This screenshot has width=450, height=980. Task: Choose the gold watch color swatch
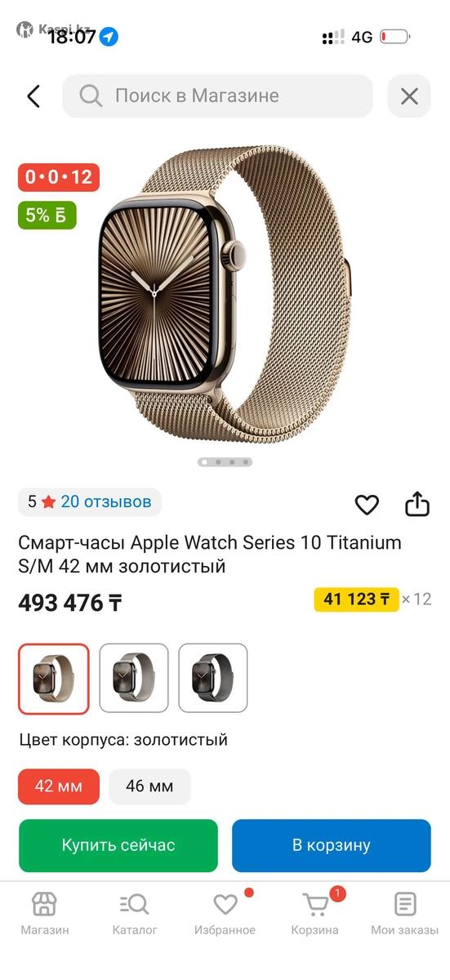(54, 678)
